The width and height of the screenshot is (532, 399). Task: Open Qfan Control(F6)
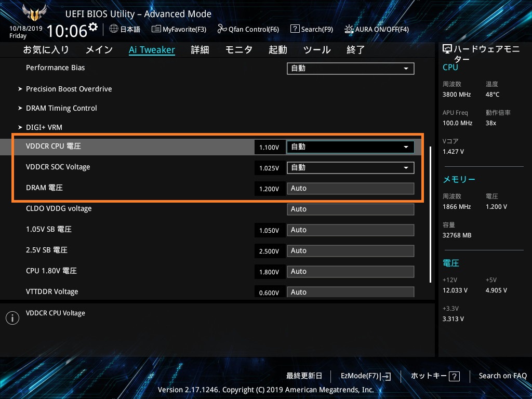pyautogui.click(x=248, y=29)
